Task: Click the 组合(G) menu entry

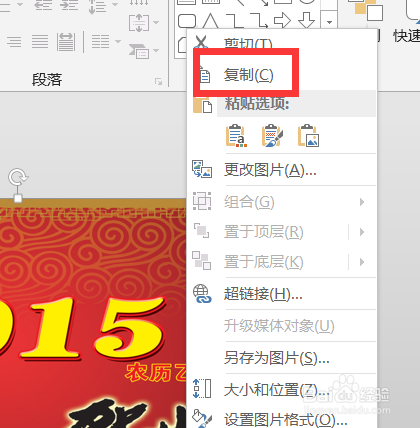Action: [x=249, y=202]
